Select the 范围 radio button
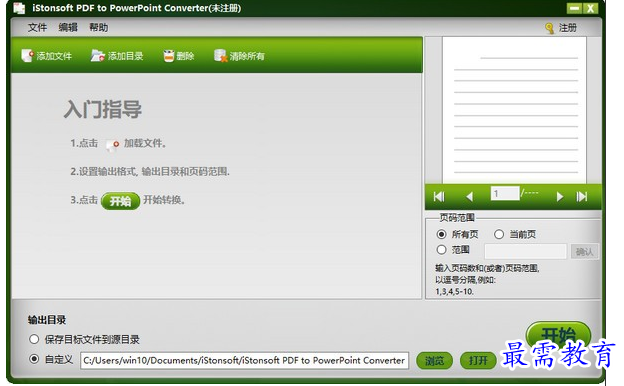The width and height of the screenshot is (624, 386). pos(441,250)
